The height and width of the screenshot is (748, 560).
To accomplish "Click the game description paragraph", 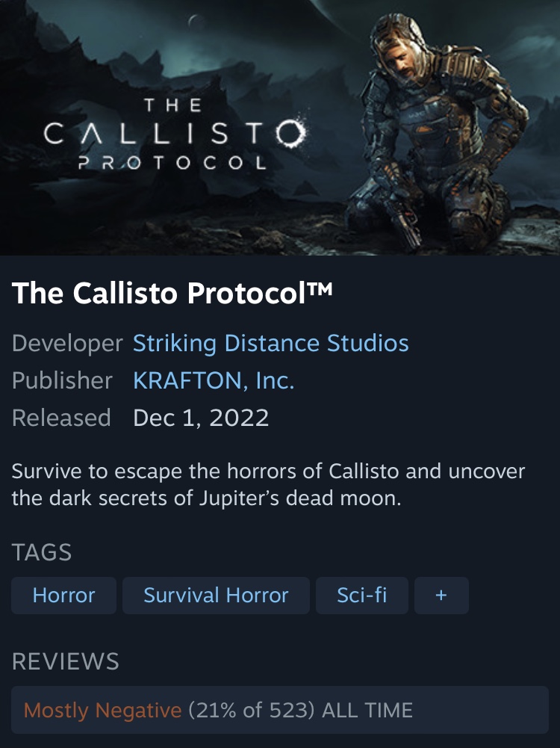I will (268, 485).
